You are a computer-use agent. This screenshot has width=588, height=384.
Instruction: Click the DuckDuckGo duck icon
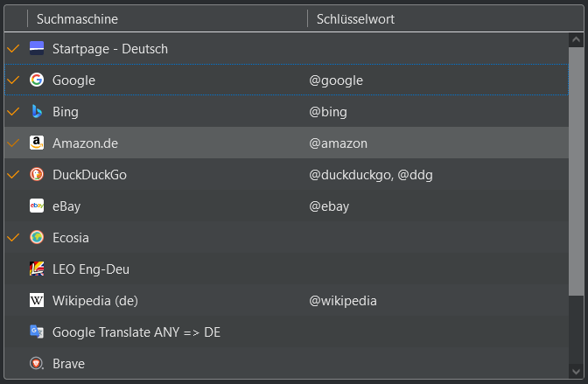37,174
